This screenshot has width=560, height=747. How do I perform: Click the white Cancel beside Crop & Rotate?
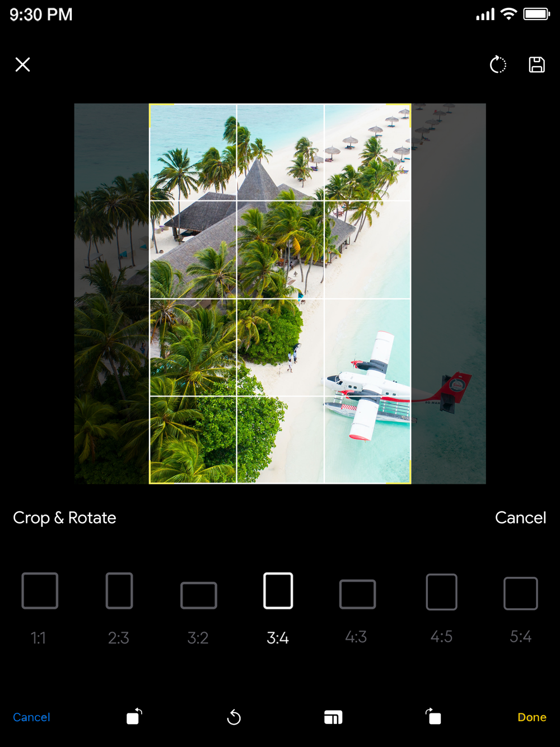(x=520, y=517)
